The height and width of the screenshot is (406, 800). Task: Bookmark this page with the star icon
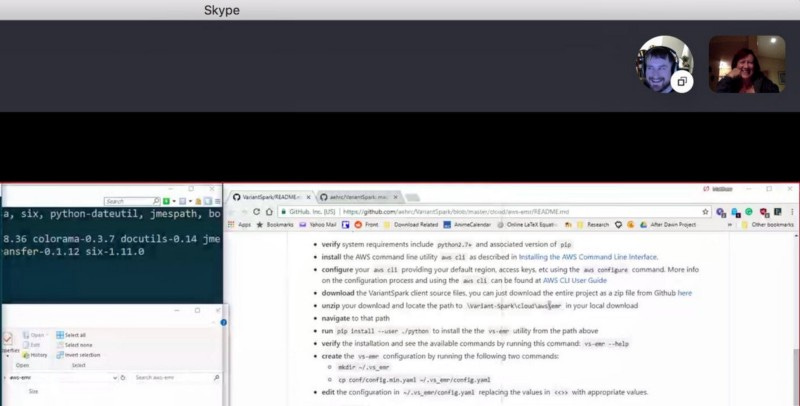coord(706,212)
